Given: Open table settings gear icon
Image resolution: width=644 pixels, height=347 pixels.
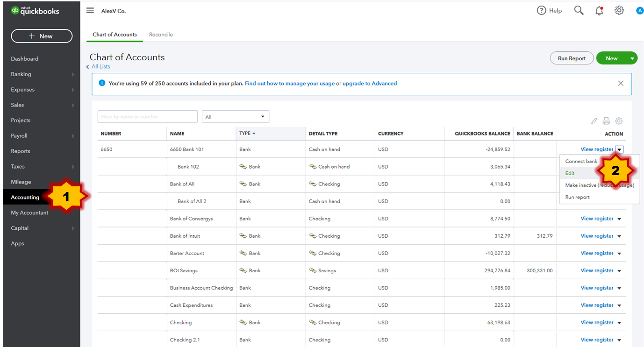Looking at the screenshot, I should pyautogui.click(x=619, y=121).
